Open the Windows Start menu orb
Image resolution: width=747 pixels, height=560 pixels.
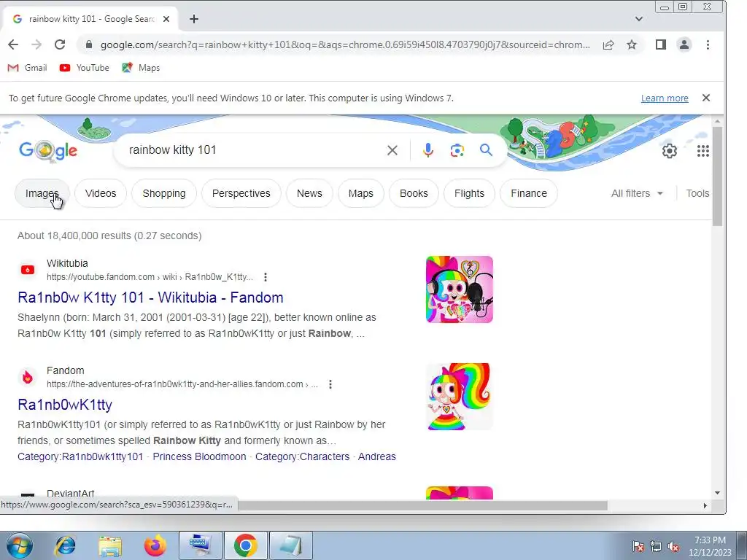click(x=19, y=545)
